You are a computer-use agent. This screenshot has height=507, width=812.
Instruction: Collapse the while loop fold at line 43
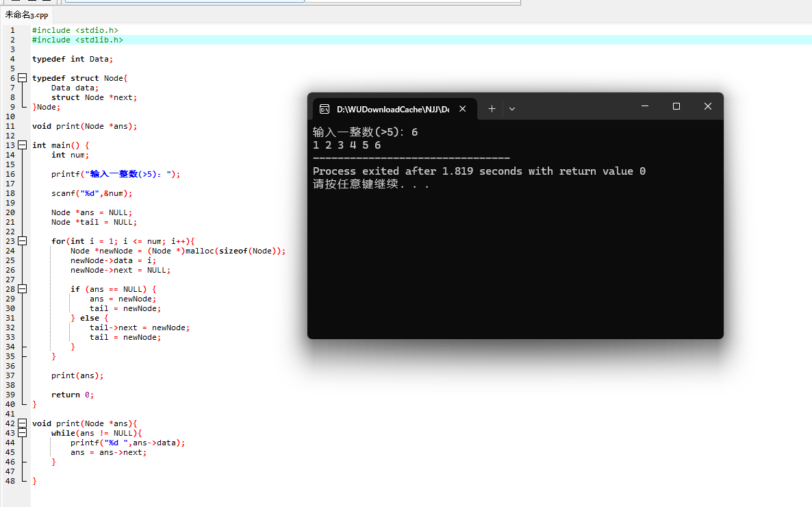23,433
